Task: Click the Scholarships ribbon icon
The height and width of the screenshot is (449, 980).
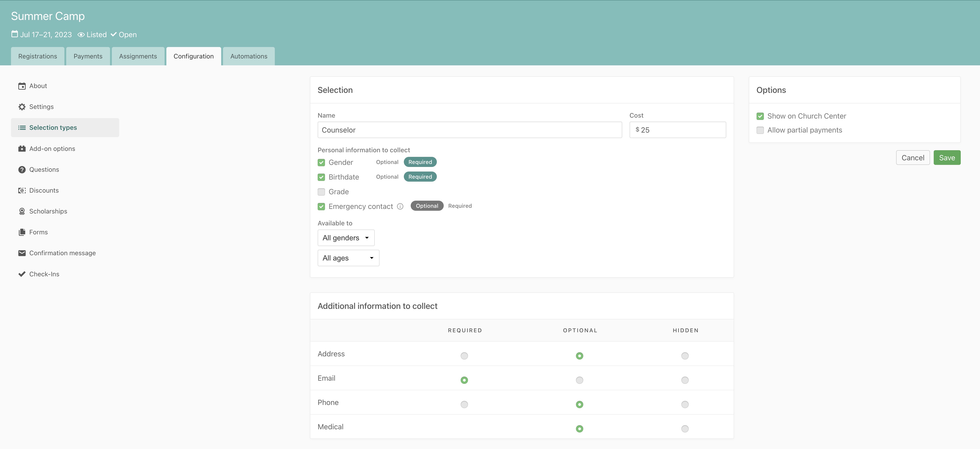Action: coord(22,212)
